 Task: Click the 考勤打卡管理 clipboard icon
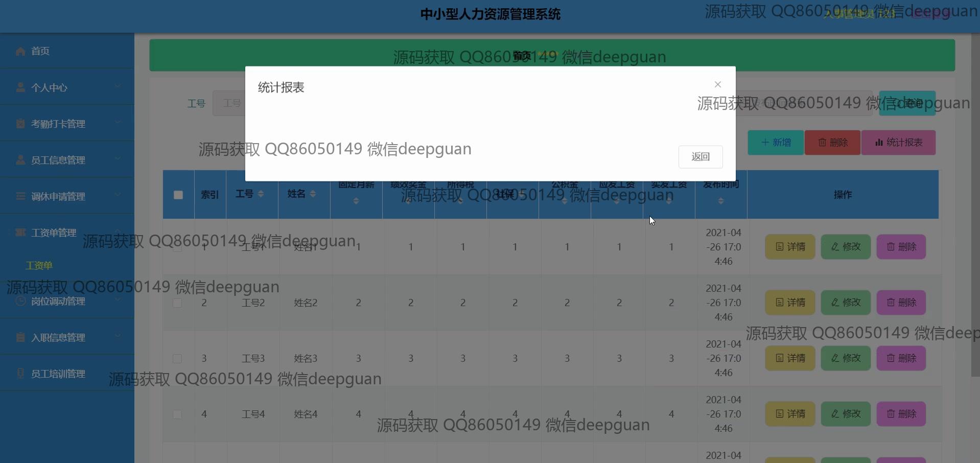pos(20,124)
